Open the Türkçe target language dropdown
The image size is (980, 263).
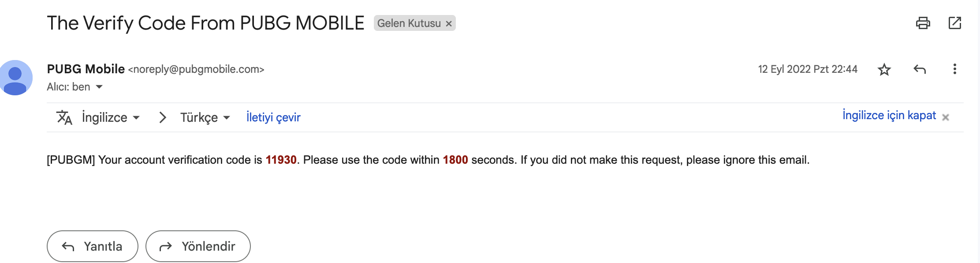click(x=205, y=117)
